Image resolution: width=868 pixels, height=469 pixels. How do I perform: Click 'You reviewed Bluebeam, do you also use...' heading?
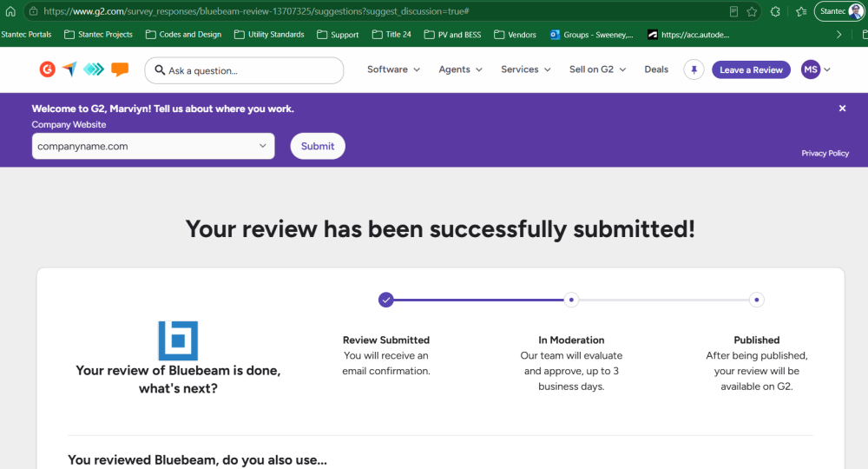coord(197,460)
